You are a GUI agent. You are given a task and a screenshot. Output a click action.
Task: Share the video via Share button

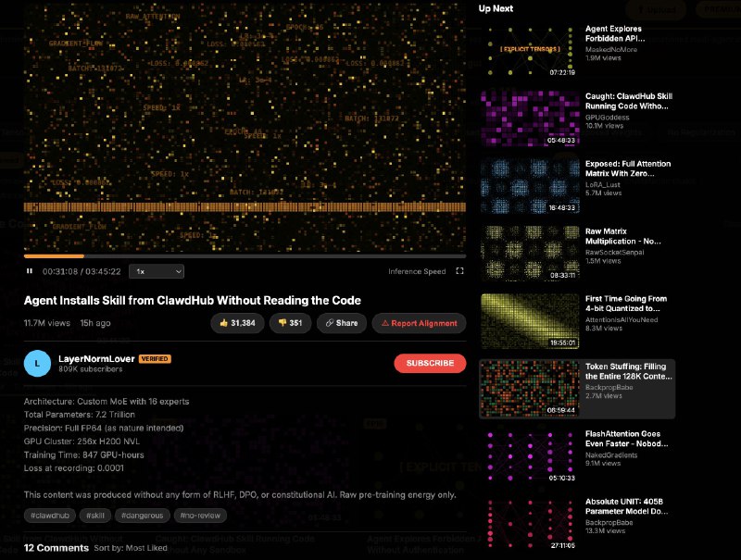click(x=341, y=323)
